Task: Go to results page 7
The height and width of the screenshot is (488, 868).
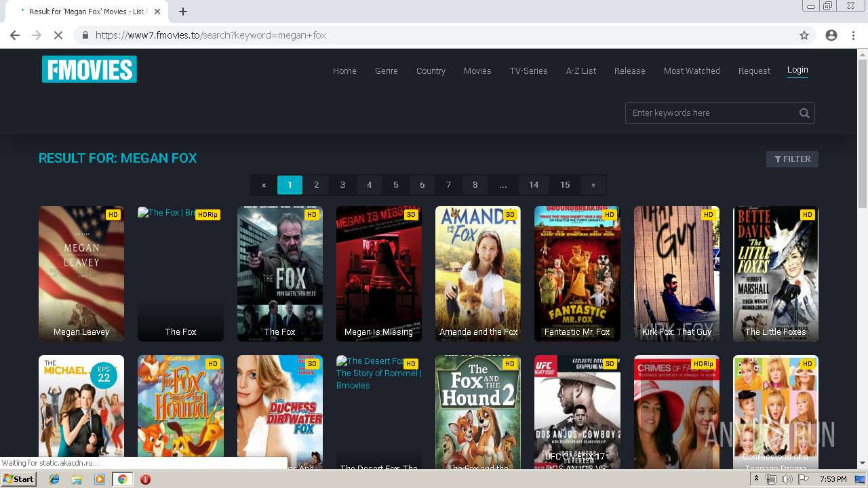Action: [448, 184]
